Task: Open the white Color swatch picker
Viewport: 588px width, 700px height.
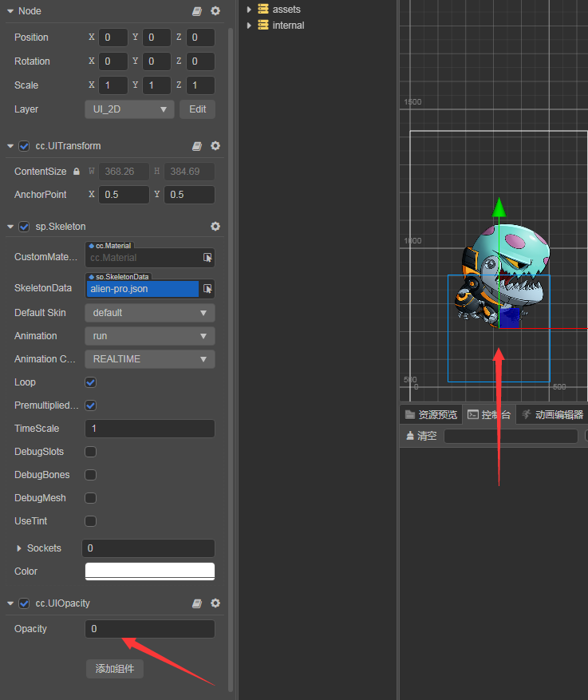Action: (150, 571)
